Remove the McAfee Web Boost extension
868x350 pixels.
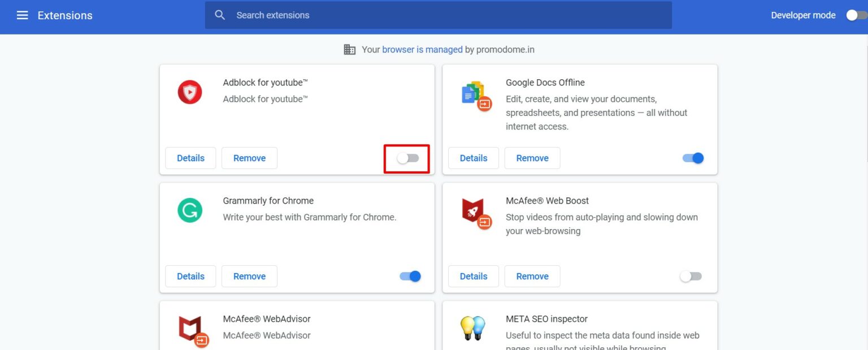click(x=532, y=276)
